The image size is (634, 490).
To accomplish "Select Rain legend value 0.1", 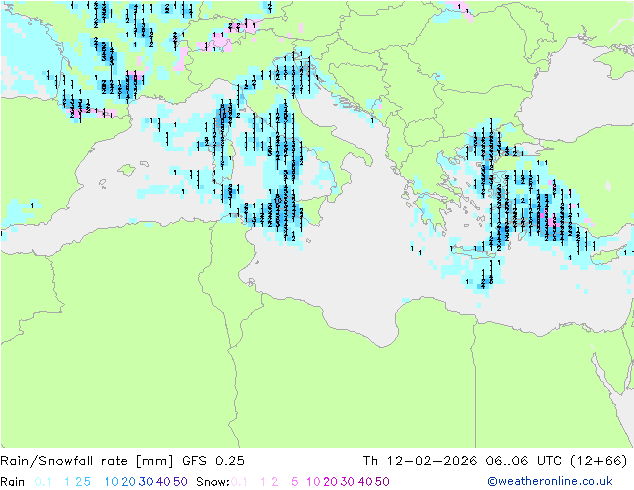I will [x=43, y=482].
